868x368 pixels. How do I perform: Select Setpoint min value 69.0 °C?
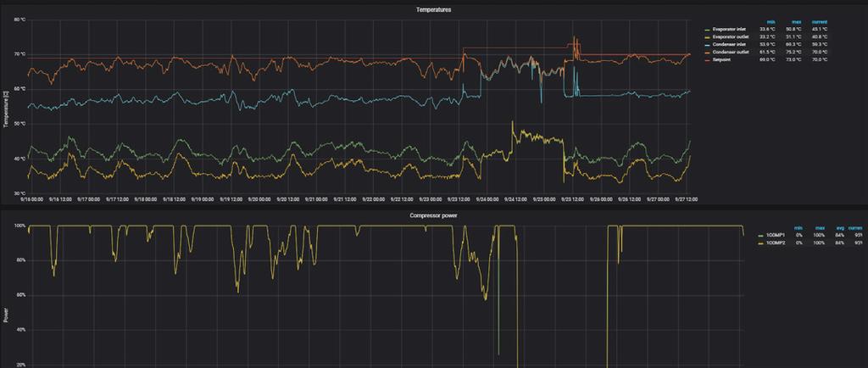click(x=767, y=59)
